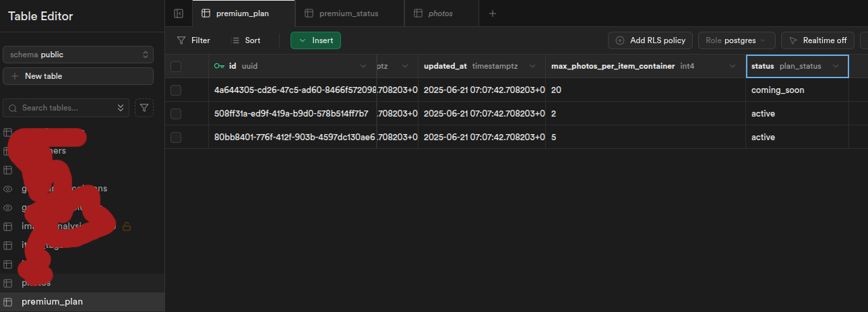This screenshot has height=312, width=868.
Task: Open the schema public dropdown
Action: tap(78, 55)
